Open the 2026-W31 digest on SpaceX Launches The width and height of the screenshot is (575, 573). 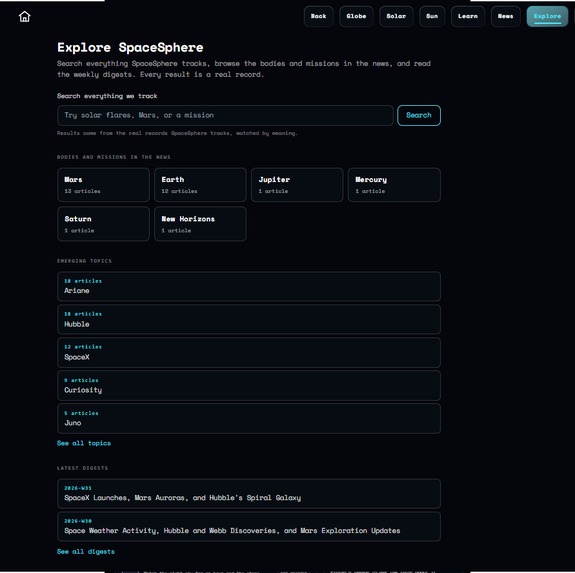249,493
